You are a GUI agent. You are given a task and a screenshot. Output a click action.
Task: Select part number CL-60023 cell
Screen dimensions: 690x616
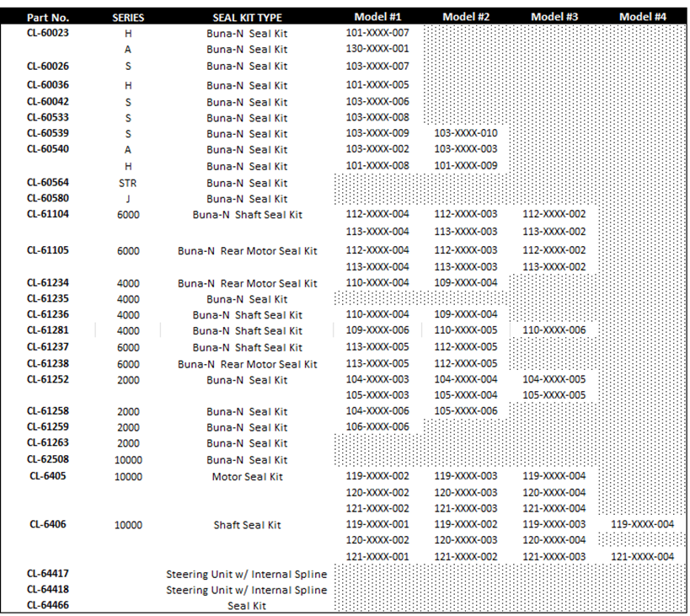pos(48,33)
